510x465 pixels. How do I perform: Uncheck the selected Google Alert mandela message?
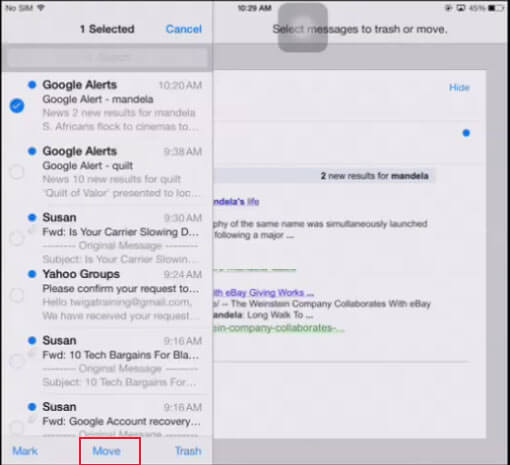[x=17, y=106]
